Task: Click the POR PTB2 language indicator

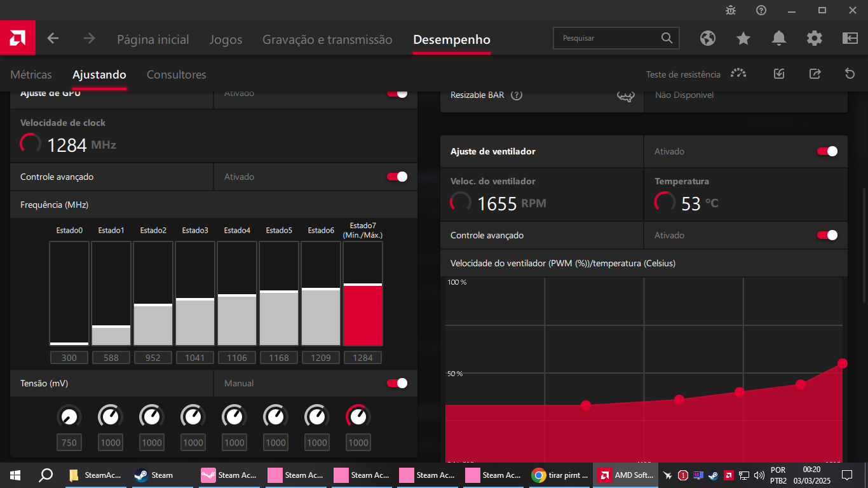Action: [778, 475]
